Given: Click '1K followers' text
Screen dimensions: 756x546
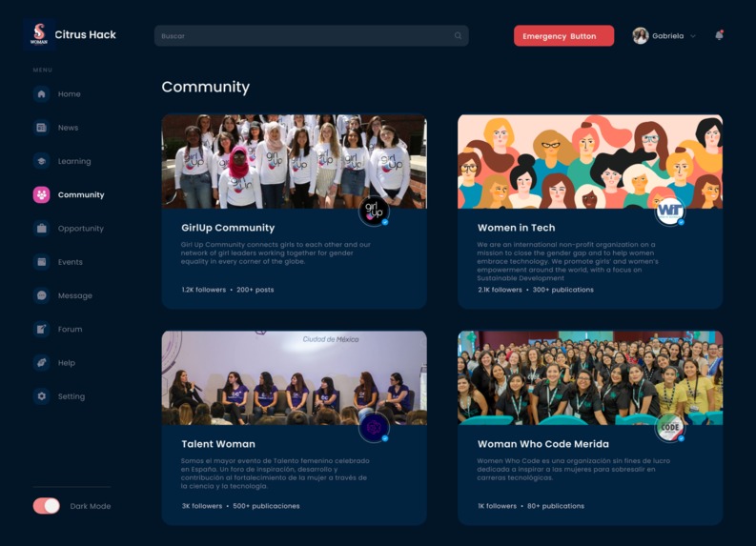Looking at the screenshot, I should point(497,506).
